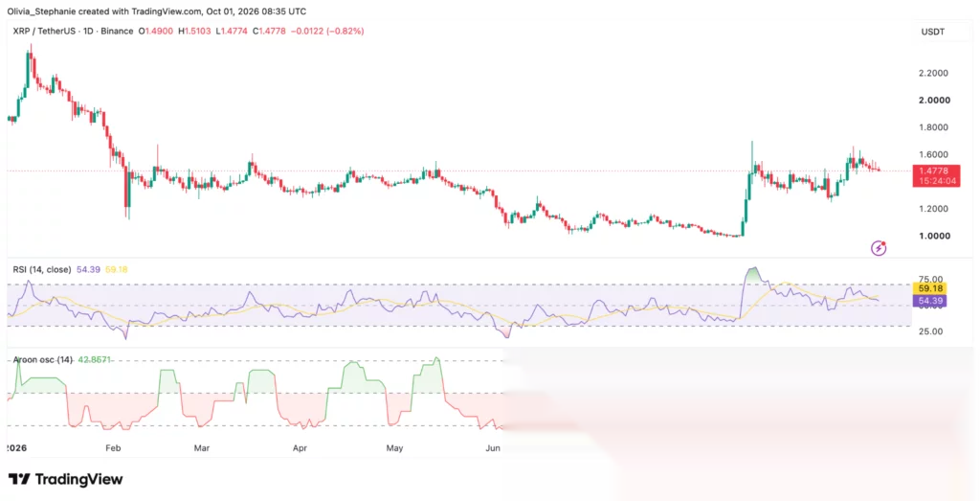Click the Mar date label
Viewport: 980px width, 501px height.
click(202, 448)
